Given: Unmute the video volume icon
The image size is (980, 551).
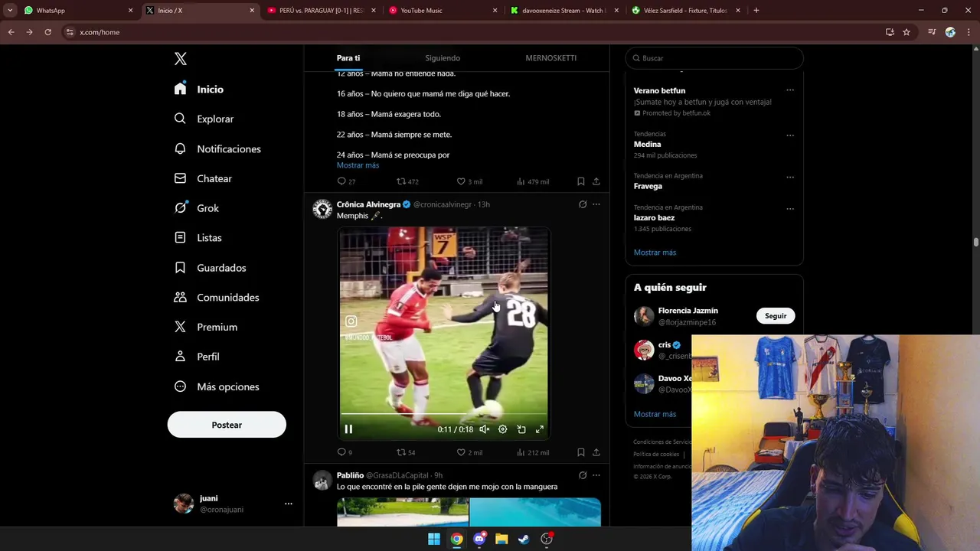Looking at the screenshot, I should (x=484, y=429).
